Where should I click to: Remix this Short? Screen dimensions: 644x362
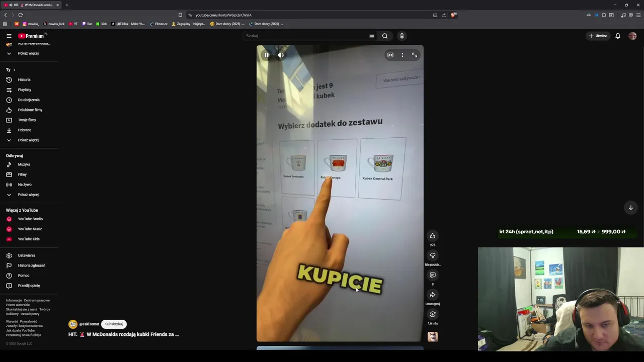click(432, 314)
